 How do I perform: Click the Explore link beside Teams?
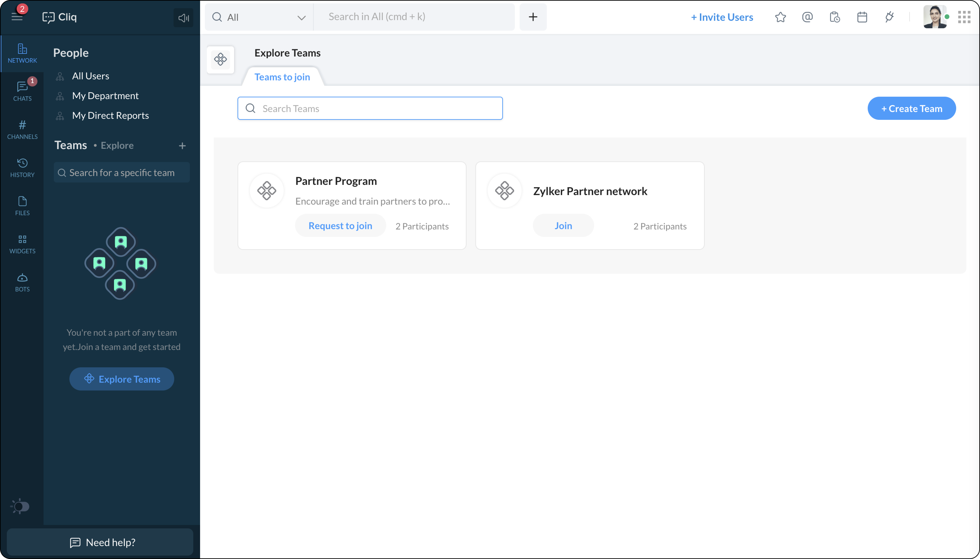[117, 146]
